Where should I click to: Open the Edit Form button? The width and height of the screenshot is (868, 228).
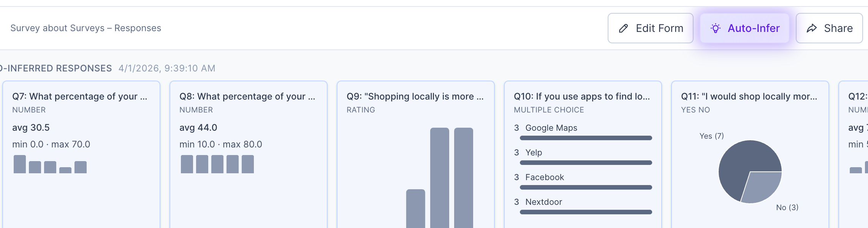point(650,28)
